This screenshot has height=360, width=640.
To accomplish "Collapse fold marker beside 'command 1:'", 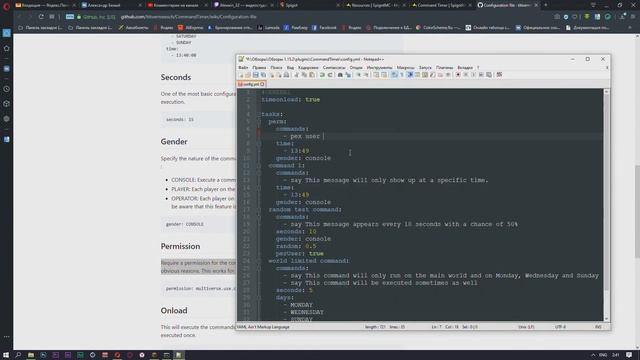I will pos(259,166).
